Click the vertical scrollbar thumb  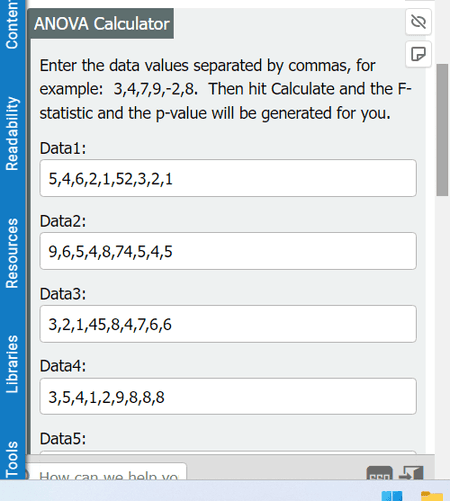tap(442, 130)
